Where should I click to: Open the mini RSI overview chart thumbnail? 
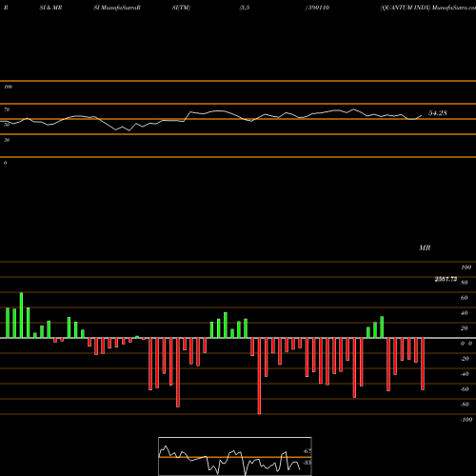point(235,456)
